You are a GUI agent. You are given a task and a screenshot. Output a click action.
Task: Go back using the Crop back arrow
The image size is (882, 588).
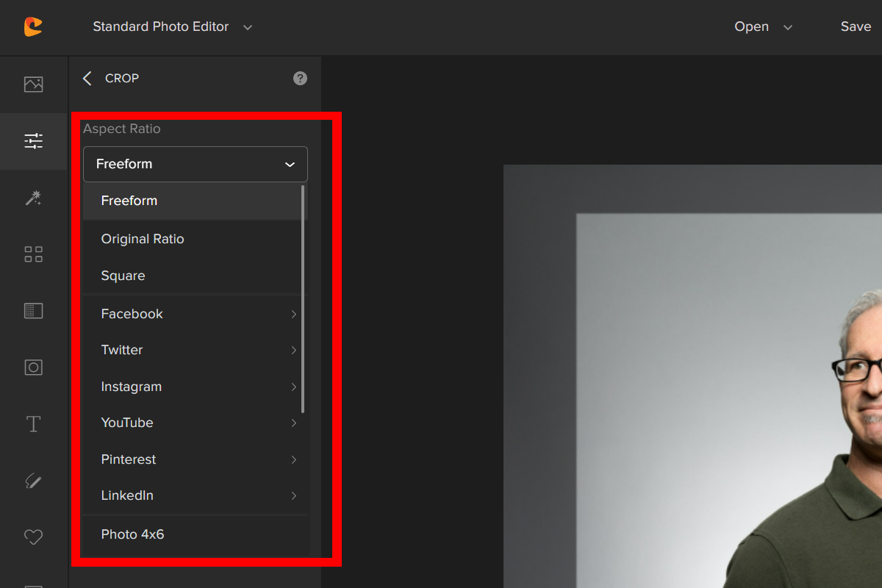pyautogui.click(x=87, y=79)
